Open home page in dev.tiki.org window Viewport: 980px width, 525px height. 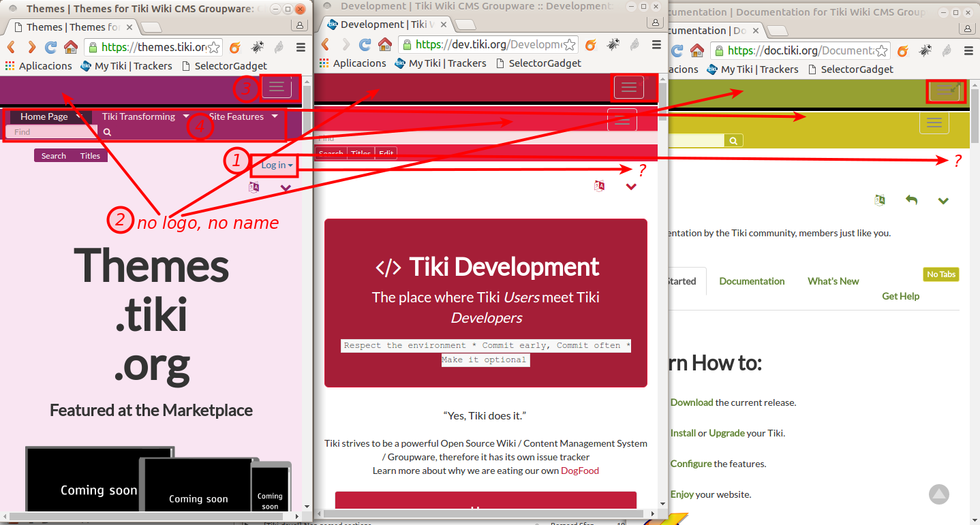(385, 44)
